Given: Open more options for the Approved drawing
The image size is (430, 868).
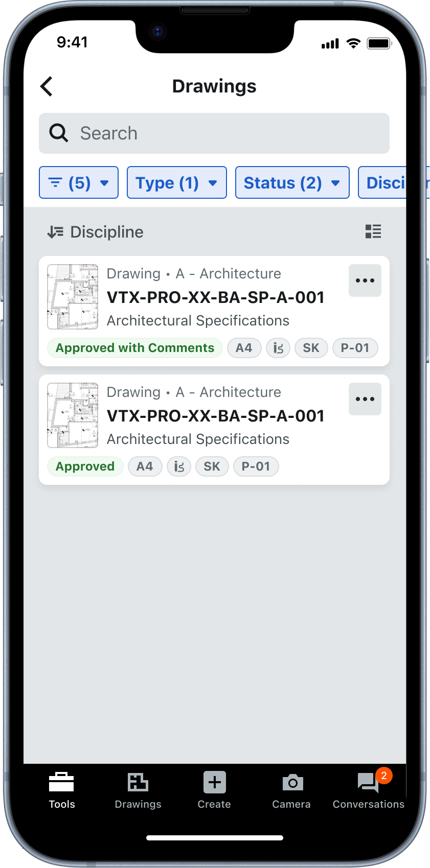Looking at the screenshot, I should (365, 399).
